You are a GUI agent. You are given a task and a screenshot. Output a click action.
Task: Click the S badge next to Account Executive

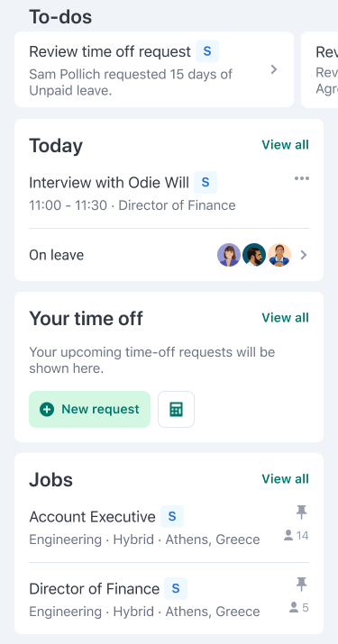pyautogui.click(x=172, y=517)
